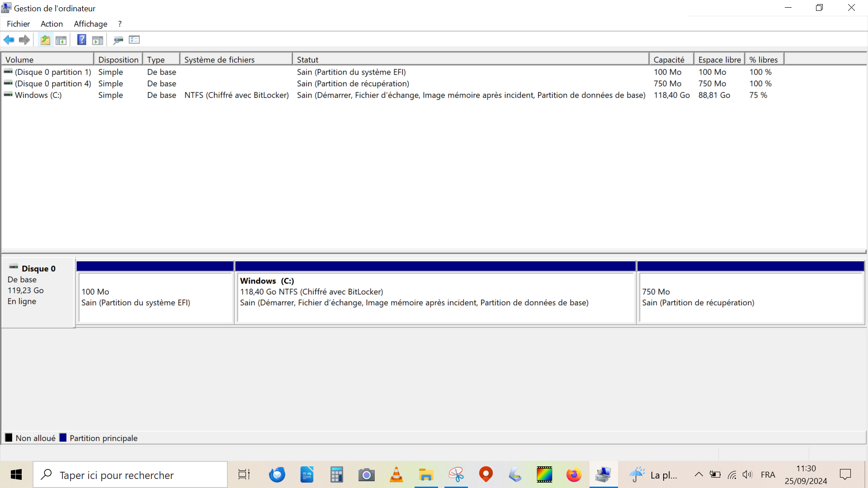Click the gray Forward arrow in toolbar
The image size is (868, 488).
coord(24,40)
